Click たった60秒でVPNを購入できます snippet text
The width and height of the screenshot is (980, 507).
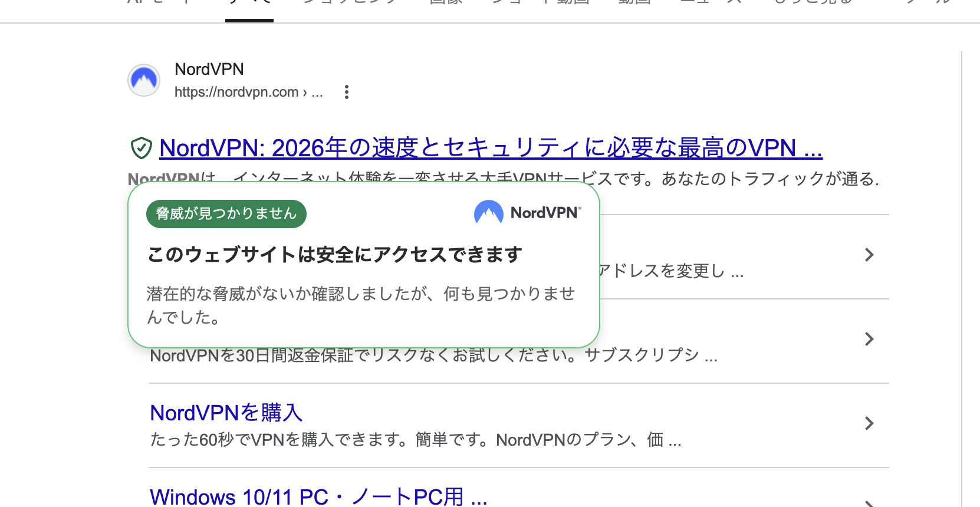click(x=416, y=440)
